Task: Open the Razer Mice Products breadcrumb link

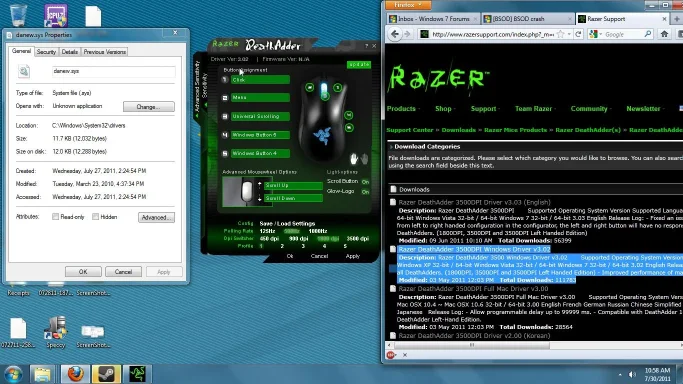Action: (x=515, y=130)
